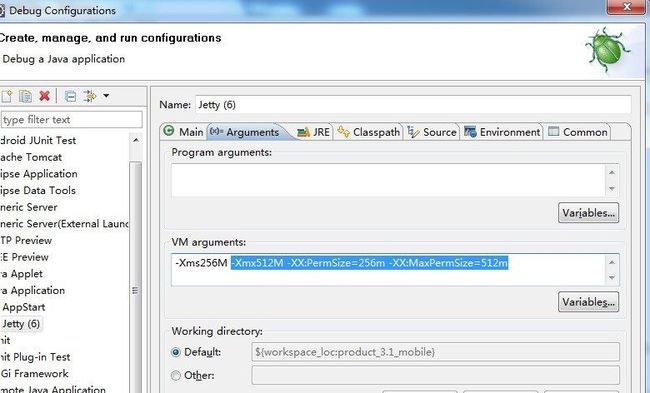
Task: Click inside the VM arguments text area
Action: (389, 269)
